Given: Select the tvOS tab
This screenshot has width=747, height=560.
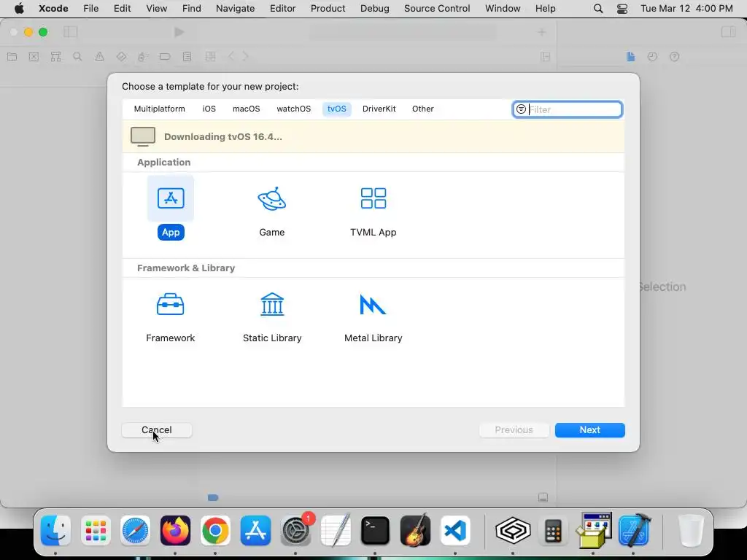Looking at the screenshot, I should pos(336,109).
